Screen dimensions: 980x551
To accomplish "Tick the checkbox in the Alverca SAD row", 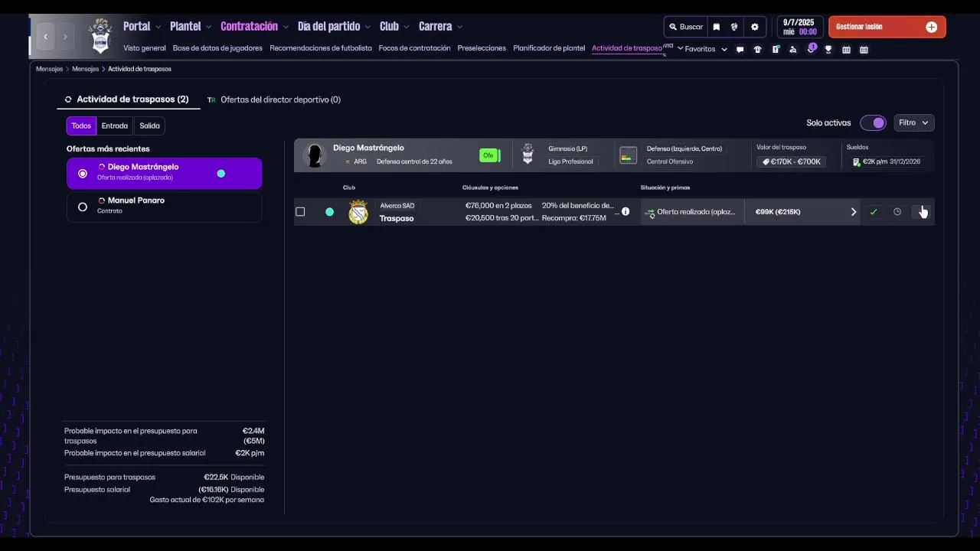I will 300,212.
